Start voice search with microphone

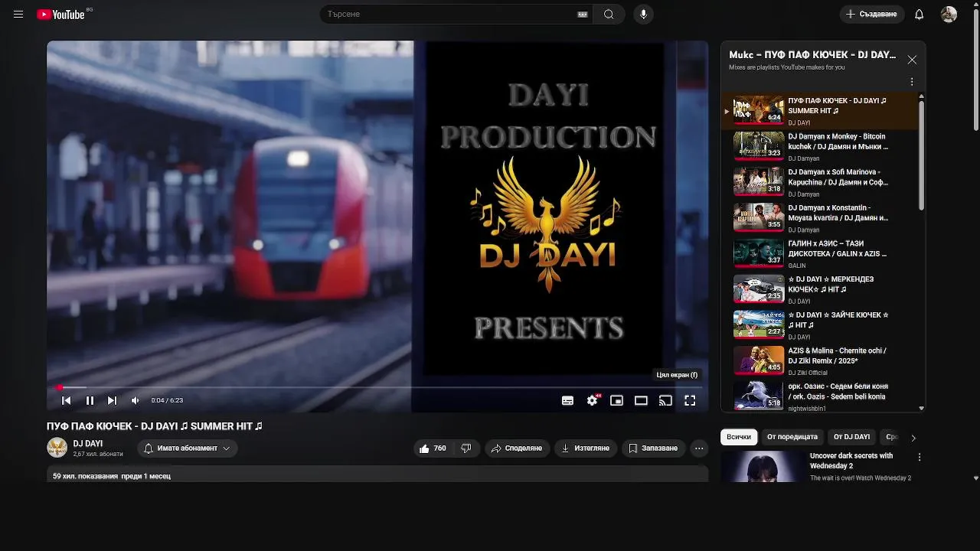(643, 15)
